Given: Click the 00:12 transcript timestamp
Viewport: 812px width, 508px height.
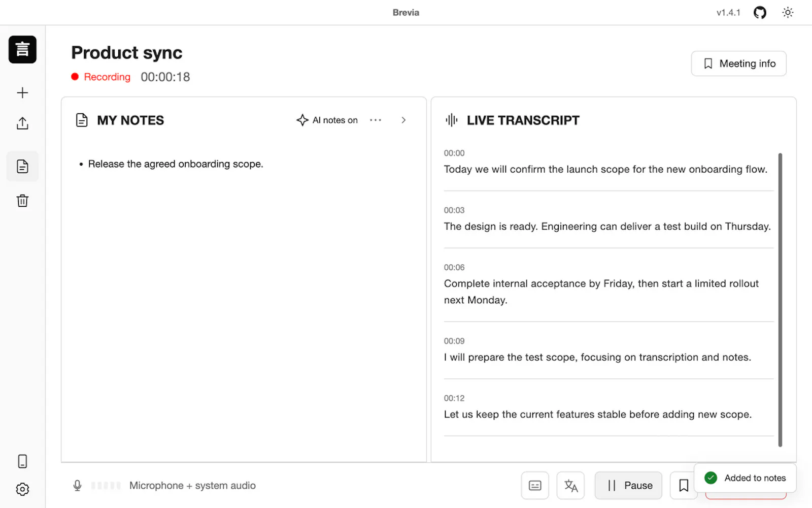Looking at the screenshot, I should click(454, 398).
